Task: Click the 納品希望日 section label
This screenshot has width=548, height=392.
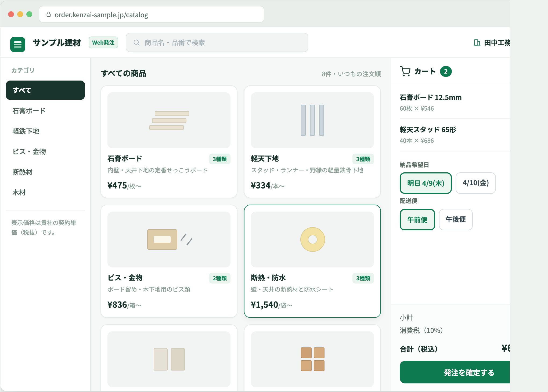Action: click(414, 165)
